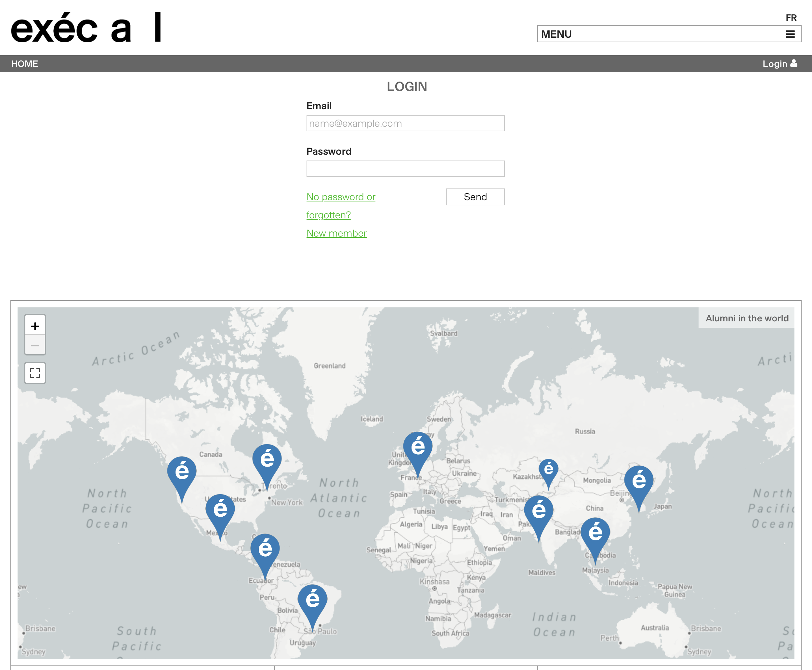The image size is (812, 670).
Task: Toggle fullscreen map view
Action: pos(35,373)
